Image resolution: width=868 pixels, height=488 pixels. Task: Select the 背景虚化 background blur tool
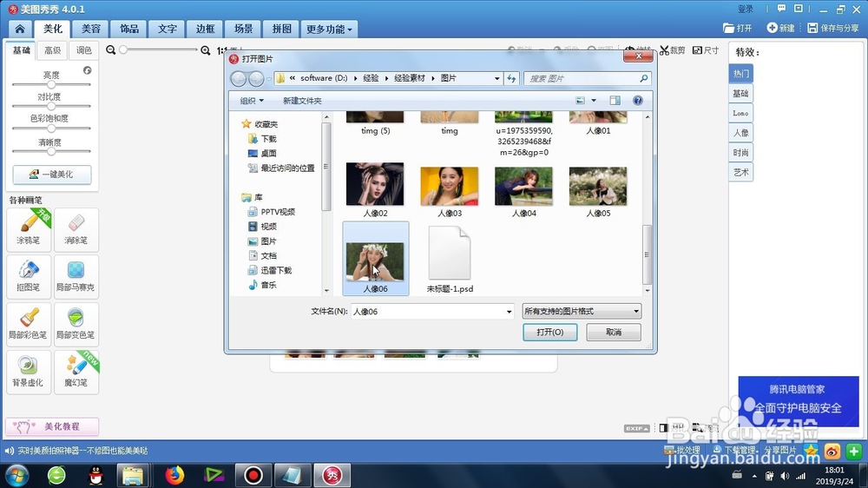(29, 372)
